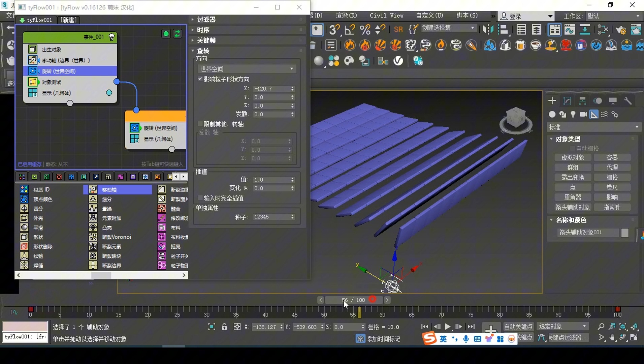Image resolution: width=644 pixels, height=364 pixels.
Task: Enable the 限制其他 转轴 checkbox
Action: (x=199, y=124)
